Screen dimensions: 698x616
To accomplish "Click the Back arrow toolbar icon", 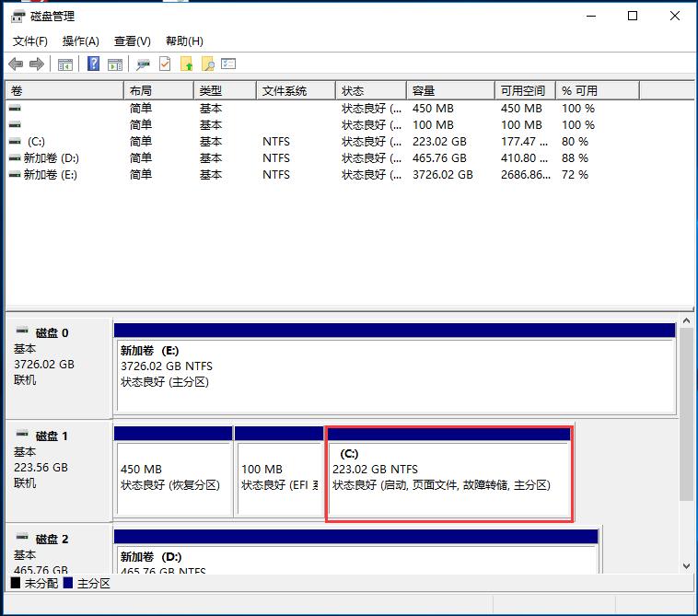I will click(16, 64).
